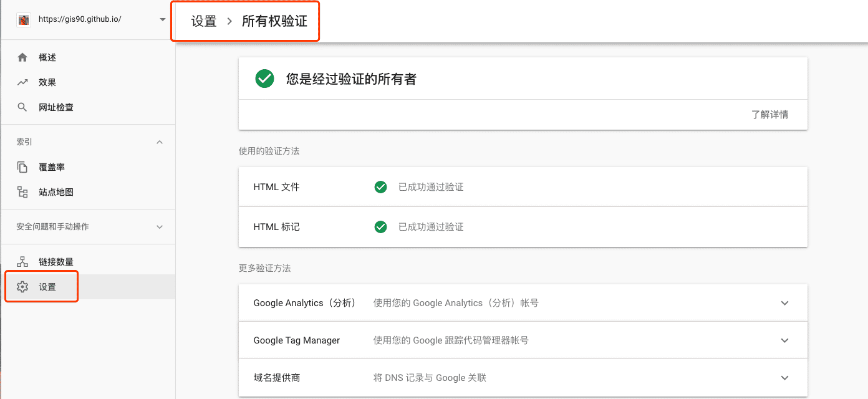Select 效果 in the sidebar menu
The image size is (868, 399).
point(47,82)
